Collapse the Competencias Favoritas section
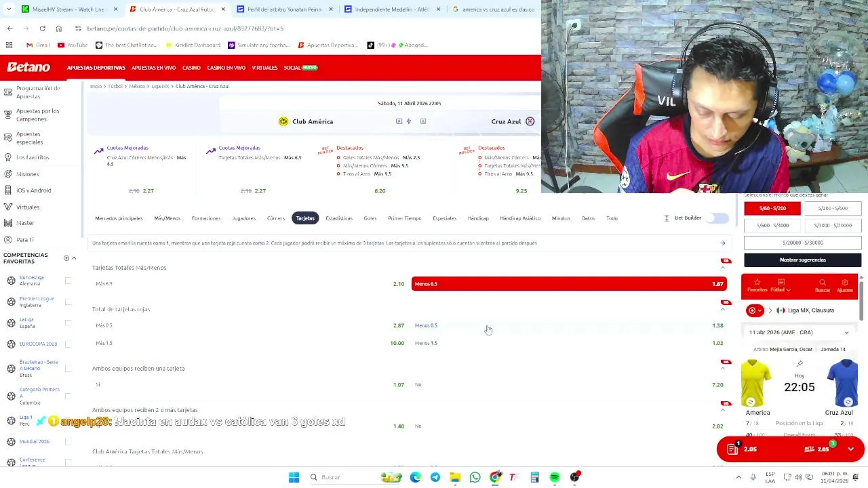Image resolution: width=868 pixels, height=488 pixels. coord(74,258)
